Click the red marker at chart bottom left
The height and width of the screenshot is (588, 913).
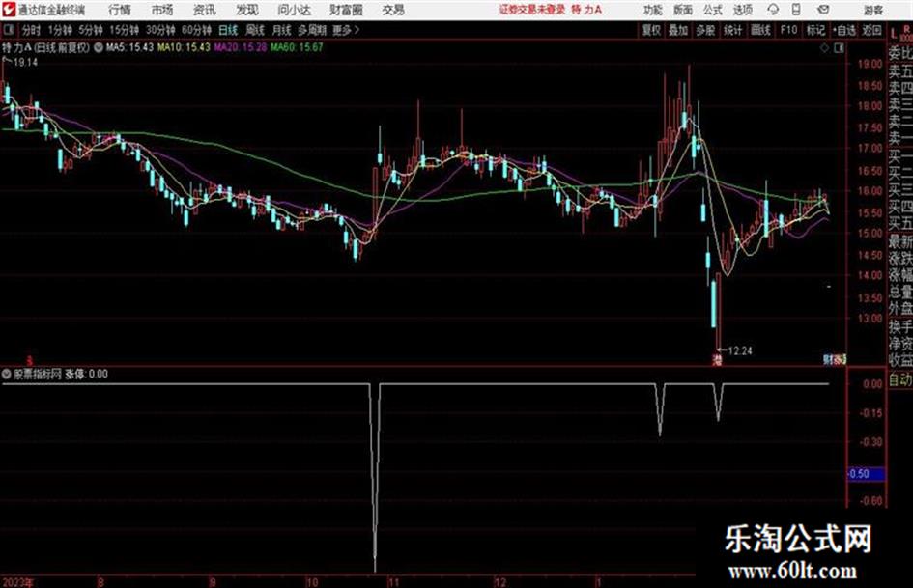(x=30, y=361)
